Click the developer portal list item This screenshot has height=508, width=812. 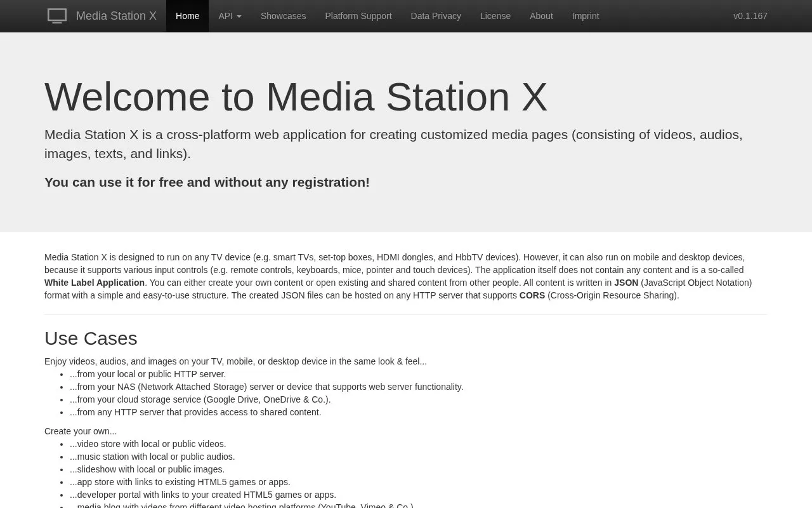pyautogui.click(x=203, y=495)
